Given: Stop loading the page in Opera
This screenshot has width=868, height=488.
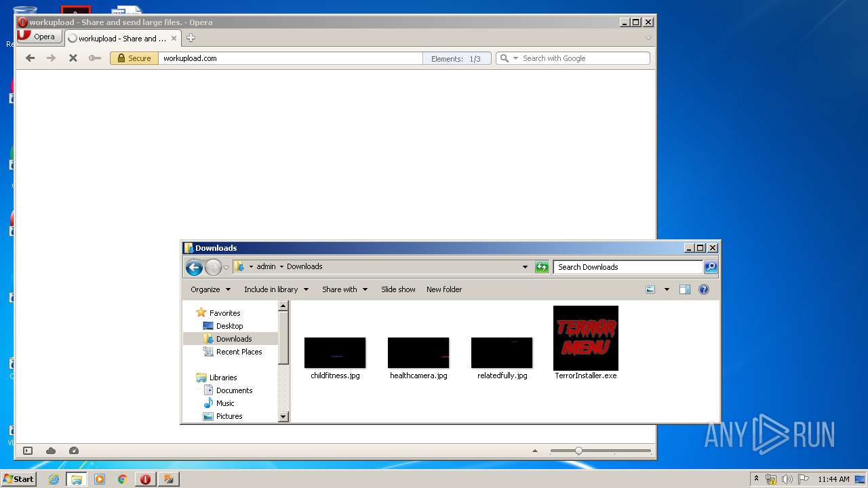Looking at the screenshot, I should click(73, 58).
